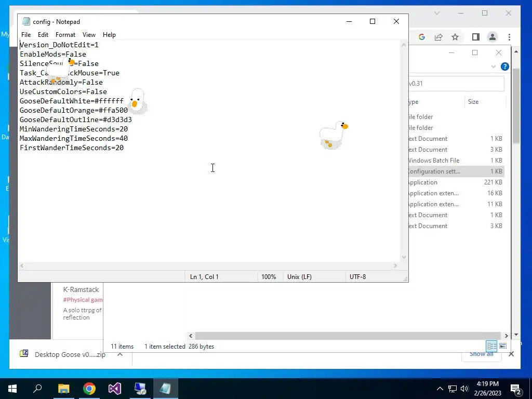Image resolution: width=532 pixels, height=399 pixels.
Task: Click the EnableMods=False line
Action: [x=53, y=54]
